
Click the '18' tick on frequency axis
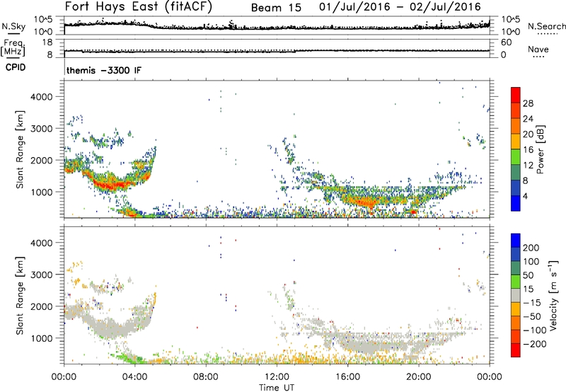tap(47, 42)
